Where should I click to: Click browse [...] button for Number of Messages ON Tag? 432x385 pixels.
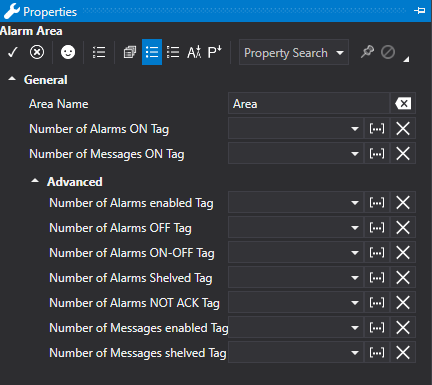pyautogui.click(x=377, y=153)
